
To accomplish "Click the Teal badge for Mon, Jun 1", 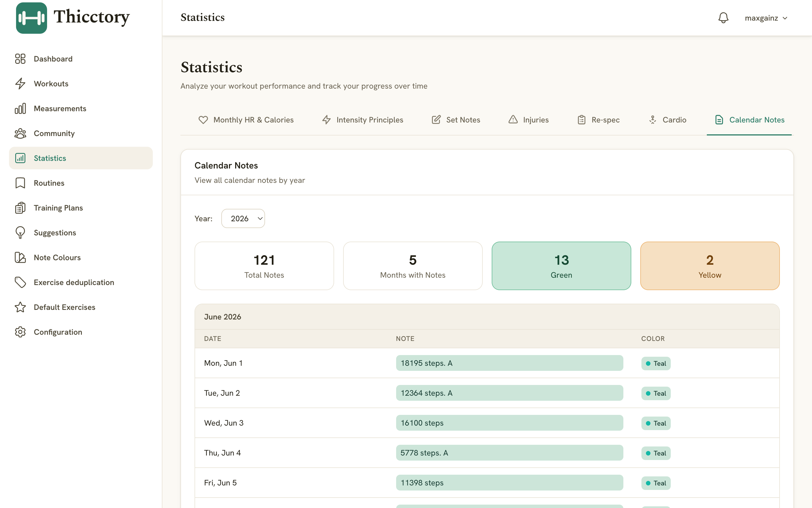I will click(656, 364).
